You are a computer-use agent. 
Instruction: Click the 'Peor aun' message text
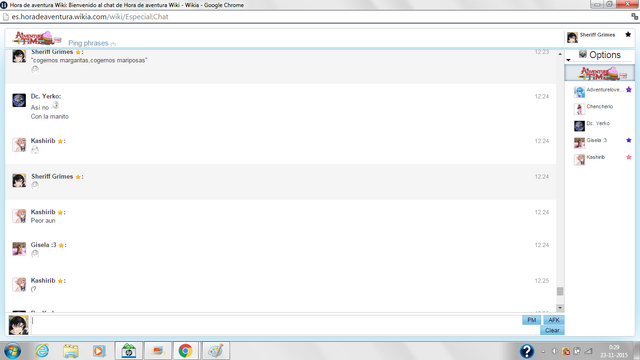tap(43, 221)
